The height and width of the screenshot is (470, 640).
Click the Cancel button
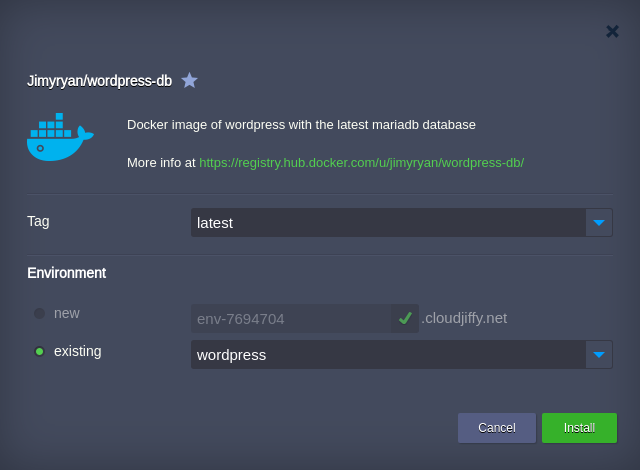click(497, 428)
